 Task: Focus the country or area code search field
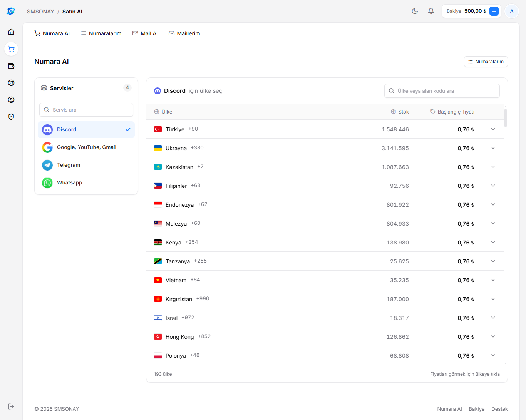pyautogui.click(x=442, y=91)
